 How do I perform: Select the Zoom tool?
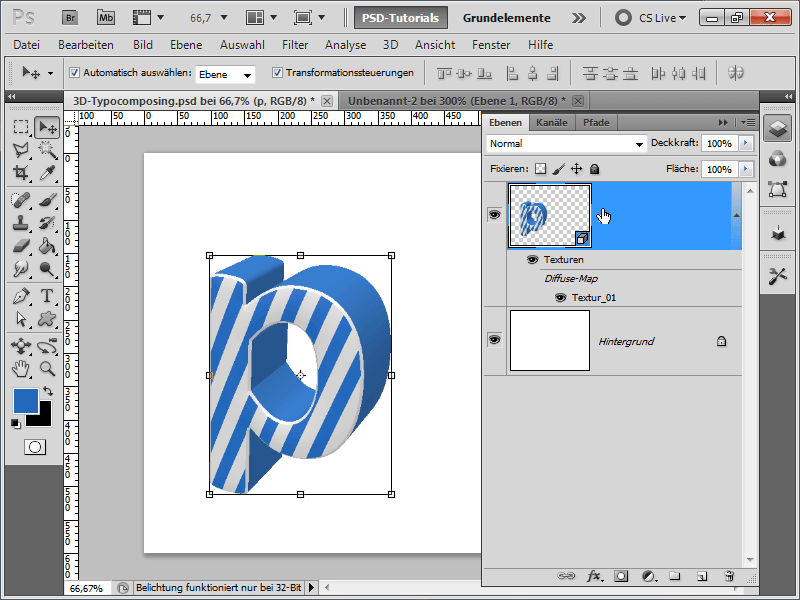tap(47, 368)
